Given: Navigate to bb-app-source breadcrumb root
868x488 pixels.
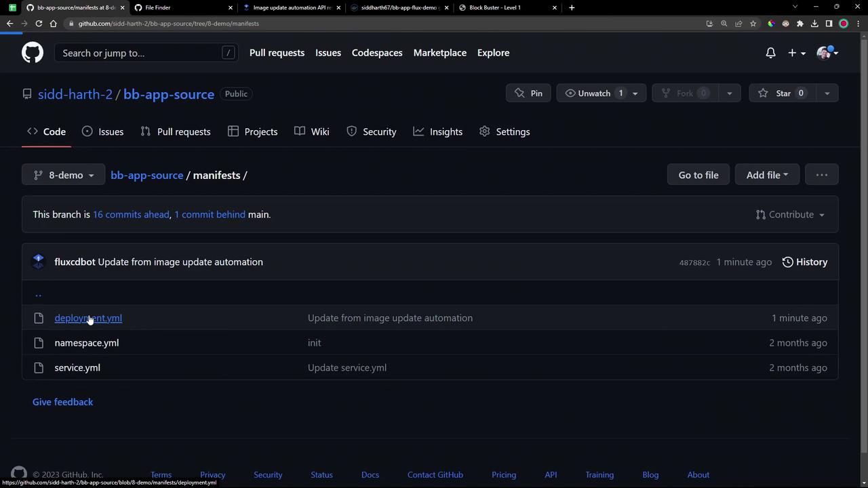Looking at the screenshot, I should tap(146, 175).
